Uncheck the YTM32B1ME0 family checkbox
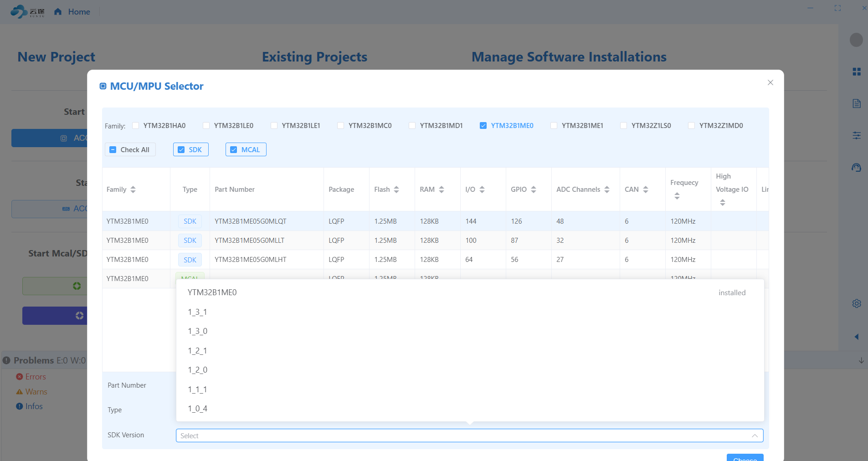Viewport: 868px width, 461px height. [x=483, y=125]
